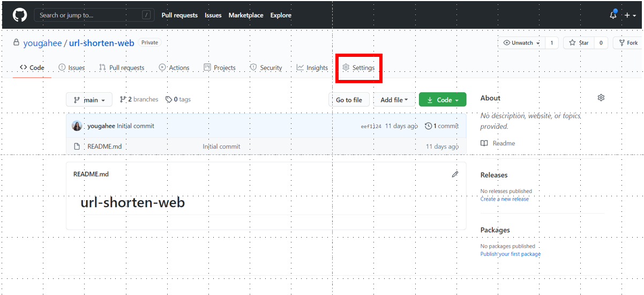This screenshot has height=295, width=644.
Task: Open the Add file dropdown
Action: click(394, 100)
